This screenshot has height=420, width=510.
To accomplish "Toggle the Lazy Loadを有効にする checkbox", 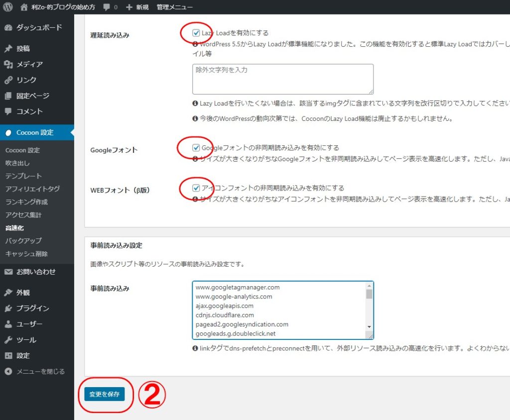I will click(196, 33).
